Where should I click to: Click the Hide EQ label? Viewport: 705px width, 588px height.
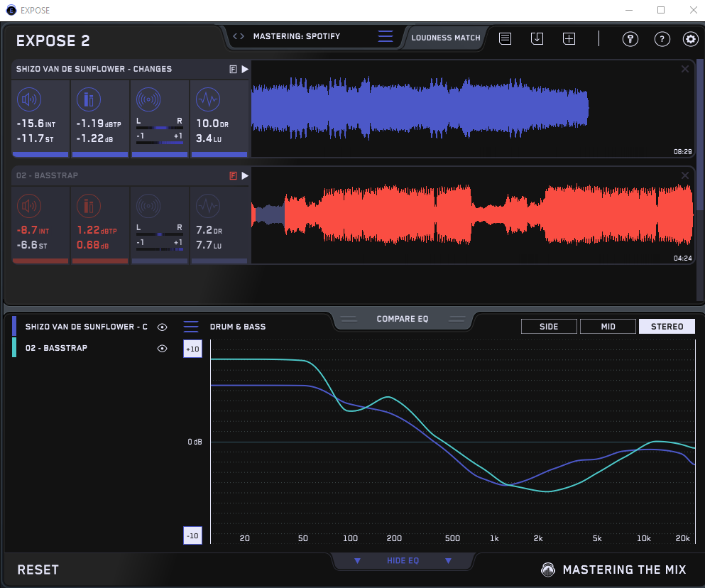tap(403, 560)
